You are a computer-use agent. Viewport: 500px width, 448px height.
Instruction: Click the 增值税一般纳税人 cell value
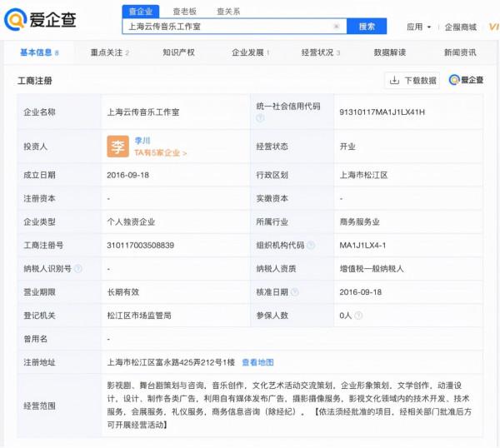372,269
